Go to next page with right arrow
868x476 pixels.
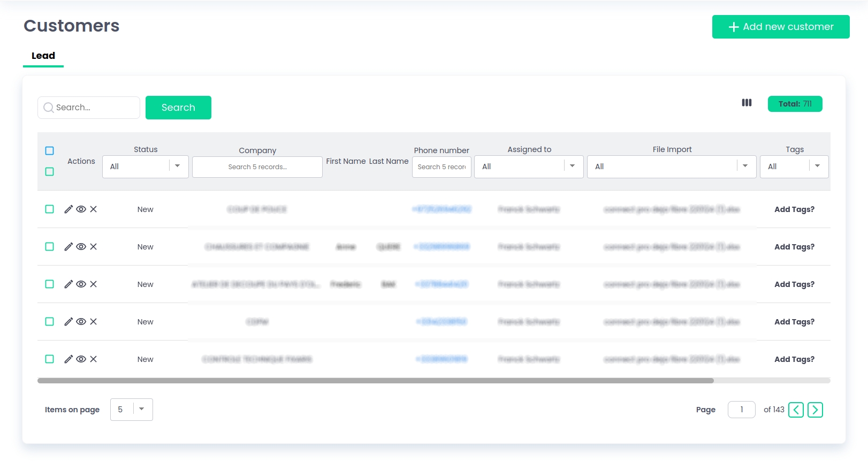(x=815, y=410)
